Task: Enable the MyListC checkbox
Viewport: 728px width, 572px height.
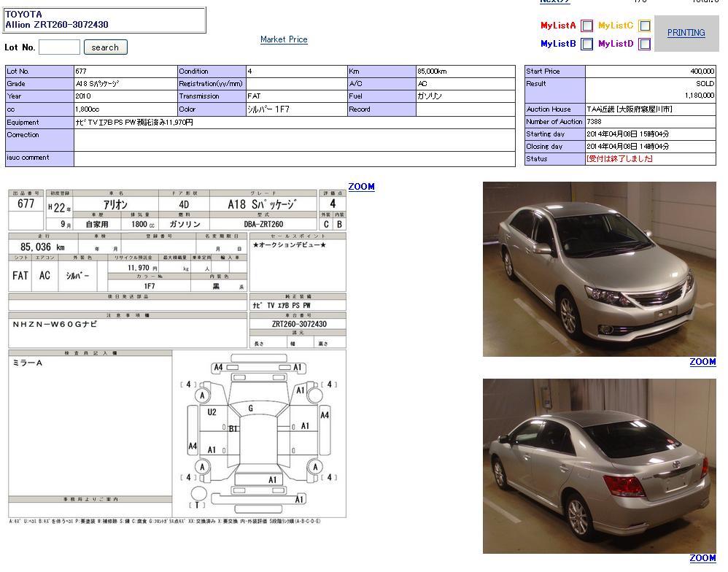Action: click(645, 26)
